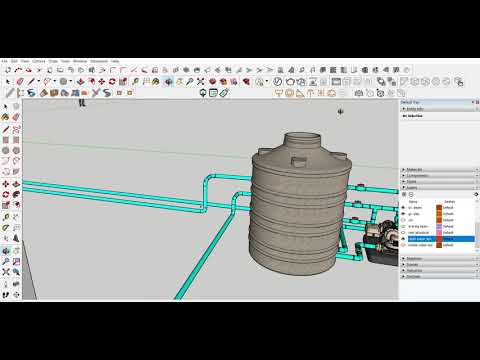This screenshot has width=480, height=360.
Task: Click the Rotate tool in the top toolbar
Action: click(112, 82)
